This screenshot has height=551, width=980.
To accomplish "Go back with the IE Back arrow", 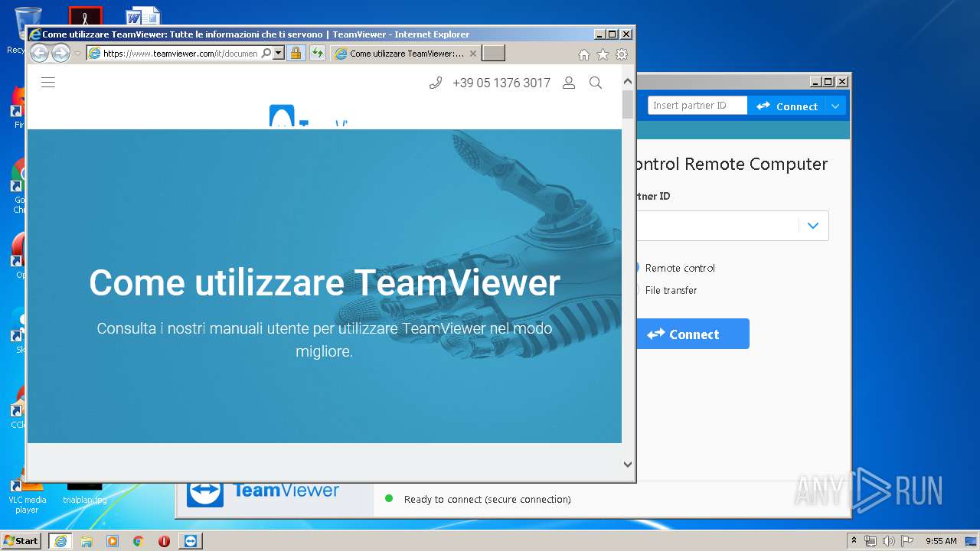I will [x=39, y=53].
